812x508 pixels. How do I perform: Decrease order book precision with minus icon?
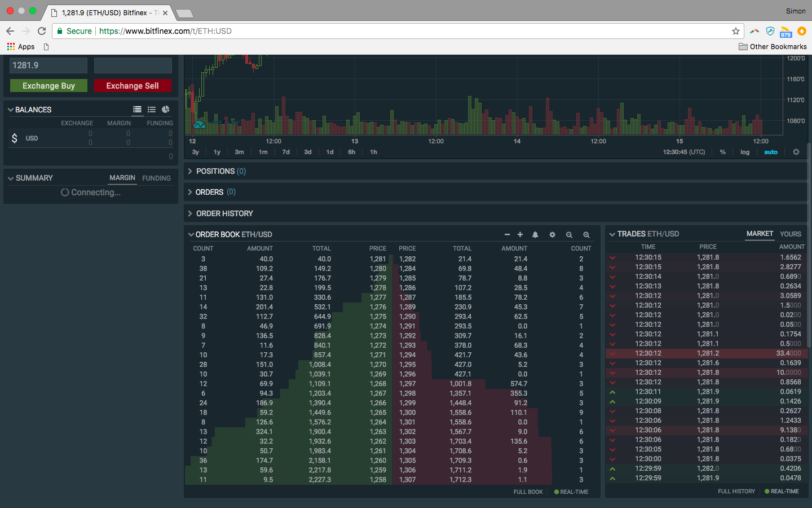click(507, 235)
